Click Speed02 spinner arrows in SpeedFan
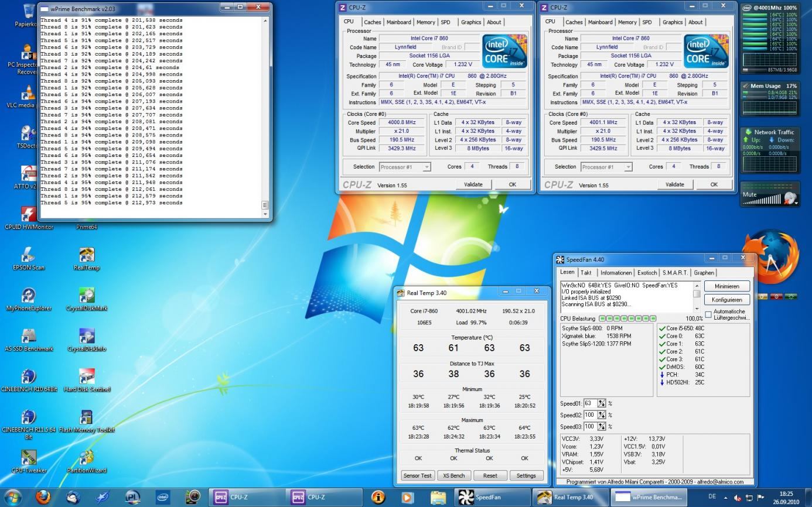812x507 pixels. coord(601,415)
